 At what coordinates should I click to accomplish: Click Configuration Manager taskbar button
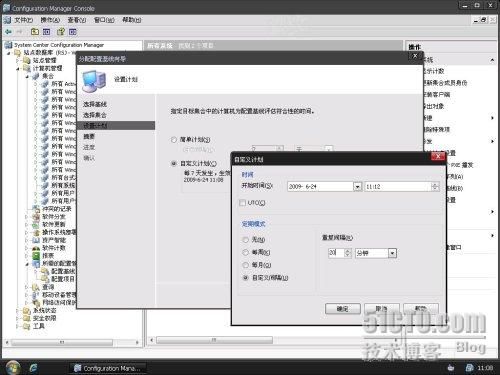(108, 368)
